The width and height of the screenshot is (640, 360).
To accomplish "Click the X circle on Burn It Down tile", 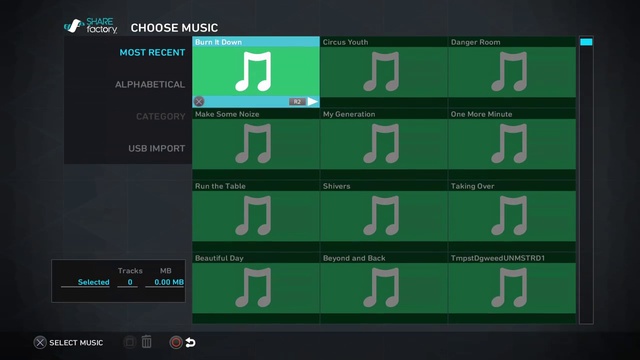I will 199,102.
